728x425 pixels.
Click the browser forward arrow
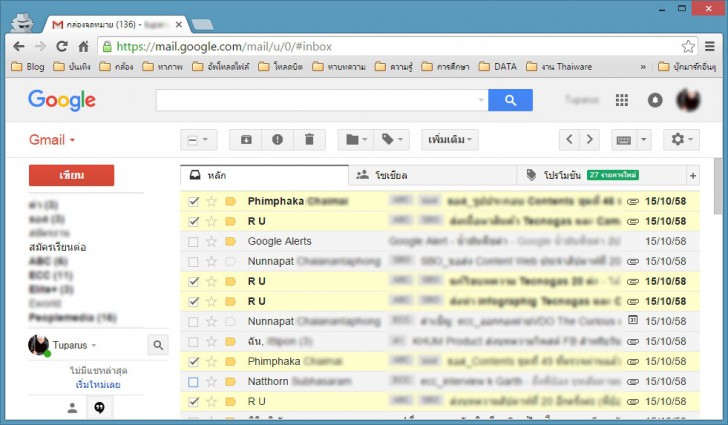[40, 46]
